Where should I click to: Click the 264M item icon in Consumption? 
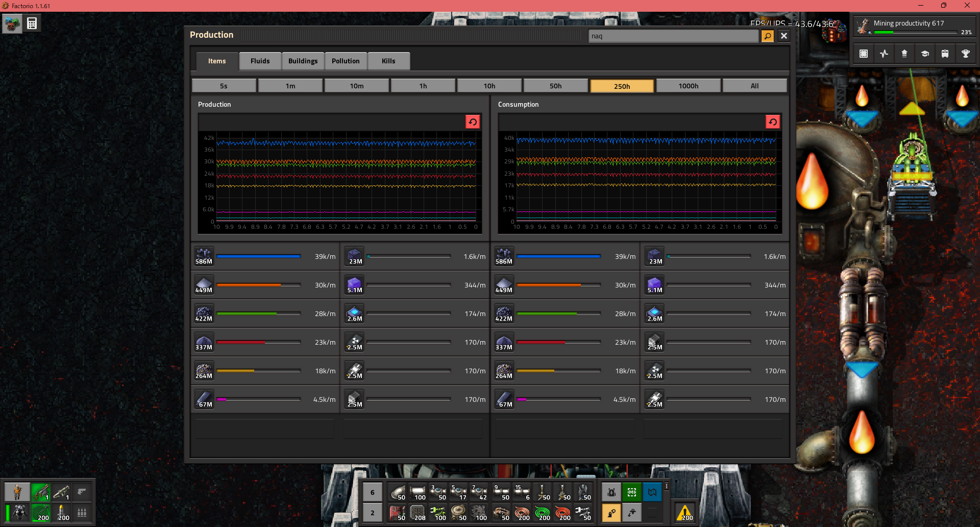click(504, 371)
